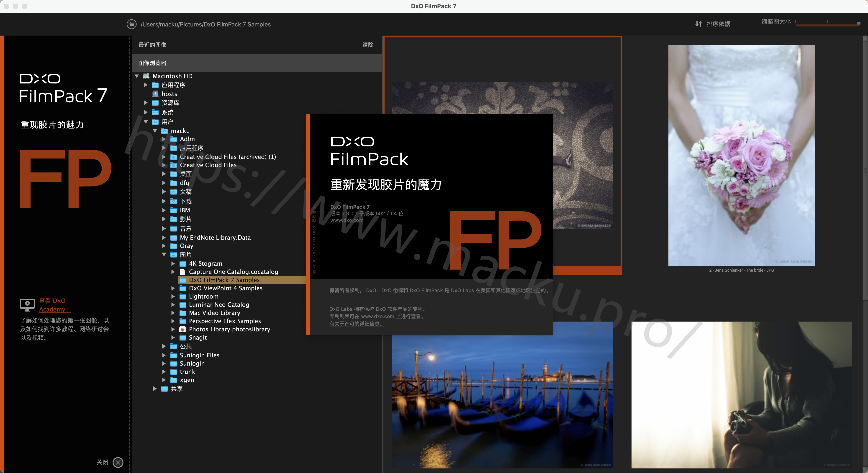The width and height of the screenshot is (868, 473).
Task: Select Perspective Efex Samples folder
Action: tap(225, 321)
